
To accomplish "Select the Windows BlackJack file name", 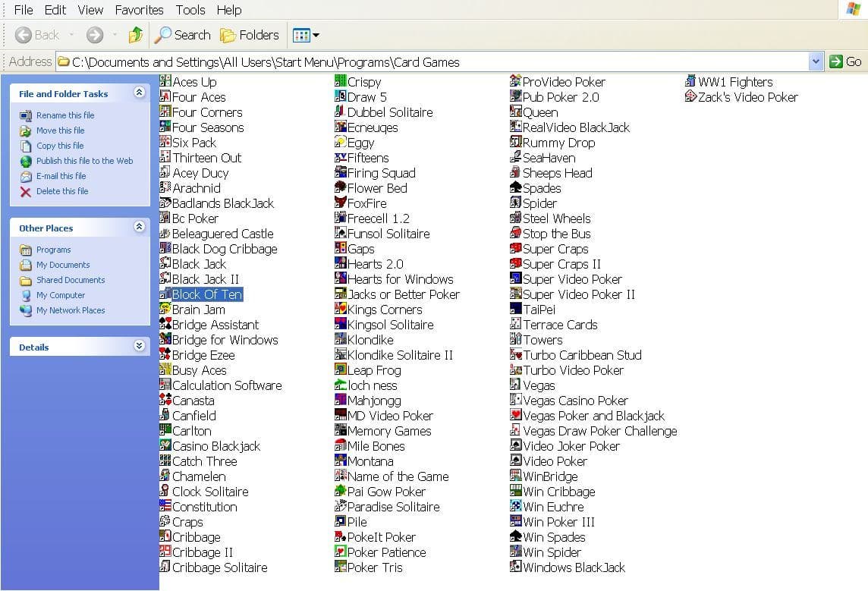I will (x=574, y=567).
